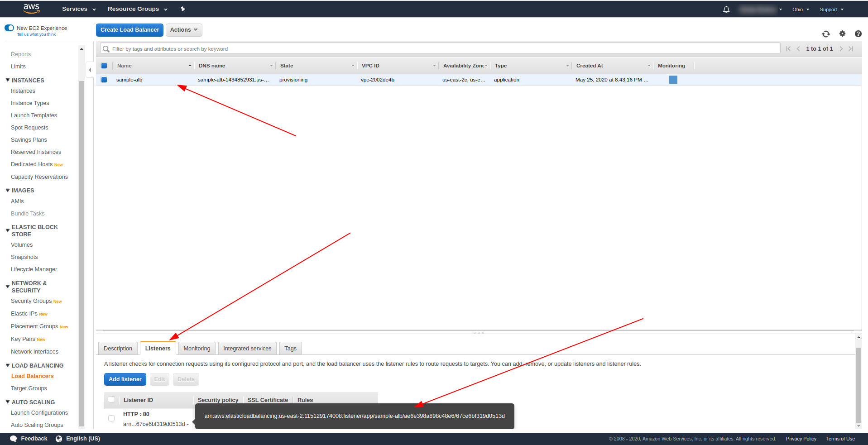The width and height of the screenshot is (868, 445).
Task: Collapse the AUTO SCALING section
Action: tap(8, 402)
